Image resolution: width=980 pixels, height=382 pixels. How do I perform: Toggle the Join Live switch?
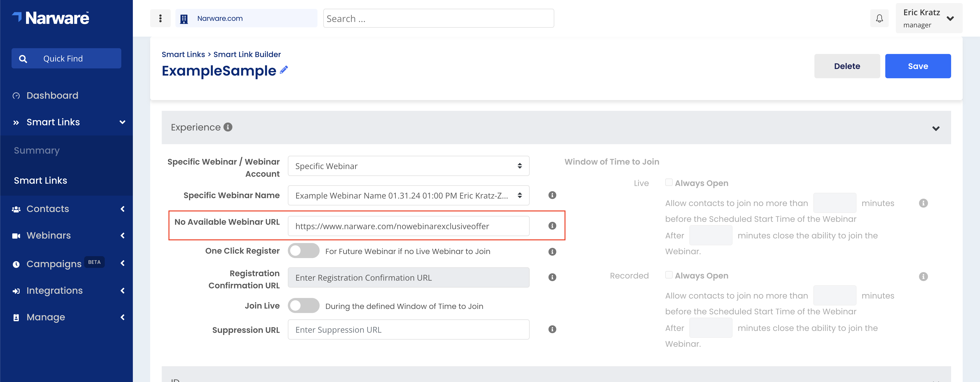pyautogui.click(x=303, y=306)
